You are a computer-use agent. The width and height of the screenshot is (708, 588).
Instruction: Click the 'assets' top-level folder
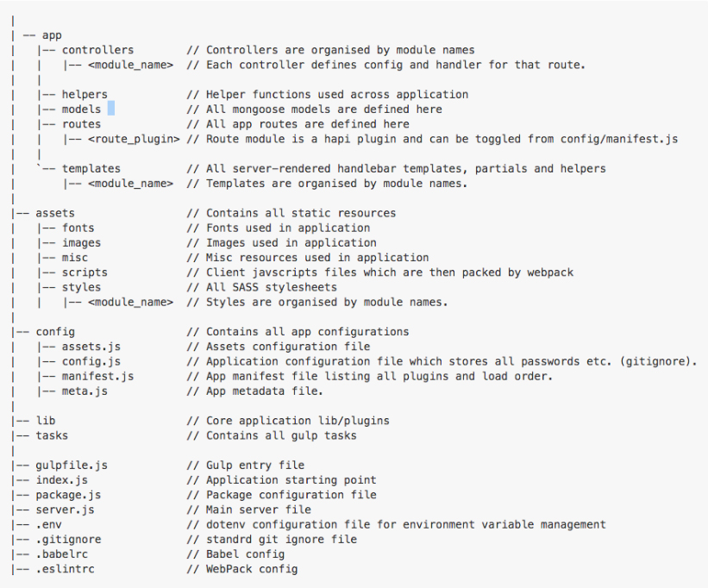click(55, 213)
